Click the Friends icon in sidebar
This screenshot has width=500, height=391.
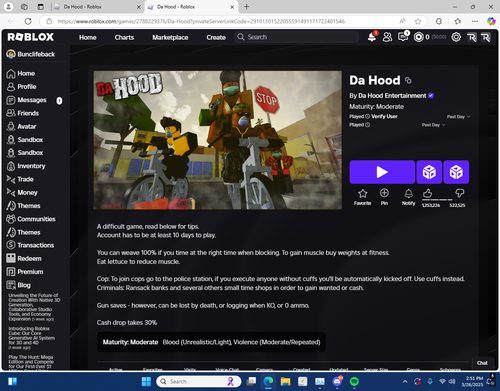point(11,113)
